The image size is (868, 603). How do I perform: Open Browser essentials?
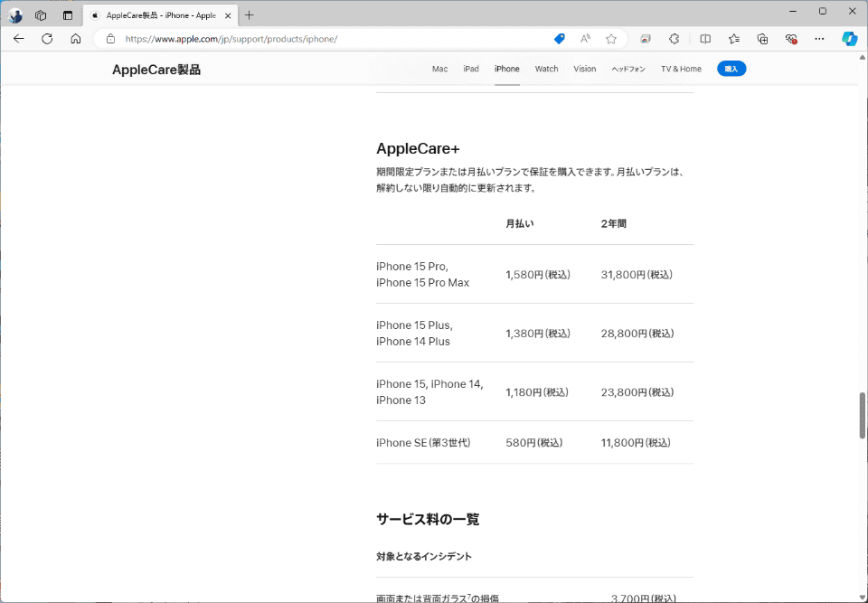(791, 39)
